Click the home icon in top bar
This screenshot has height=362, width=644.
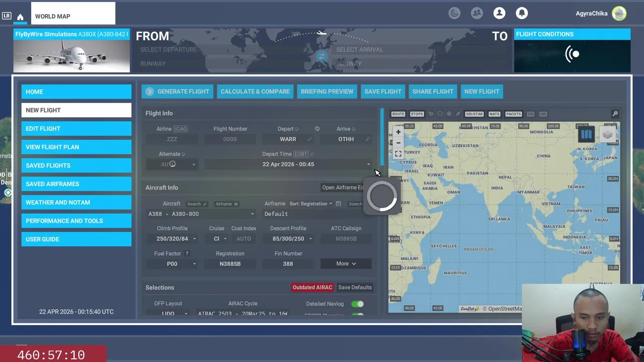(20, 17)
